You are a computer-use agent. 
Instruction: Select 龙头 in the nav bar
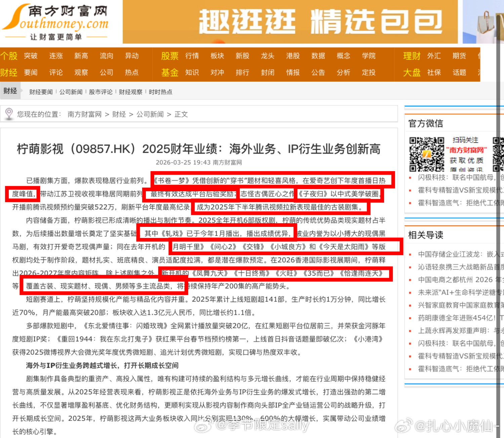pyautogui.click(x=267, y=56)
